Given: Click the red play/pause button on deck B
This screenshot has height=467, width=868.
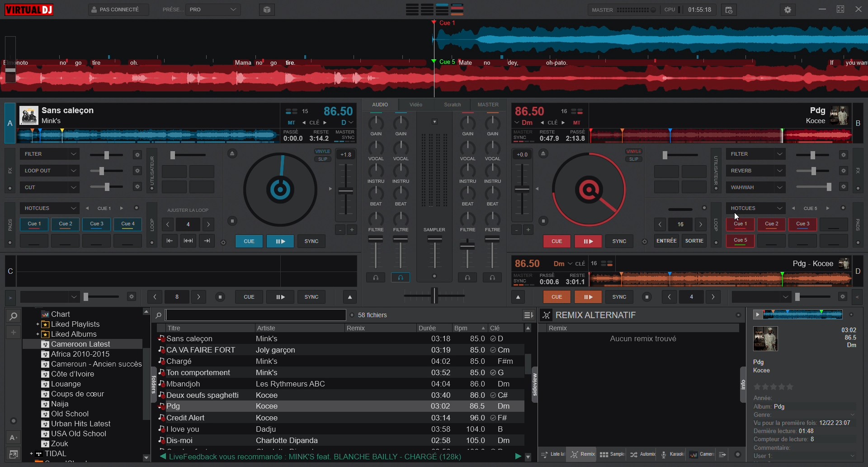Looking at the screenshot, I should click(588, 241).
